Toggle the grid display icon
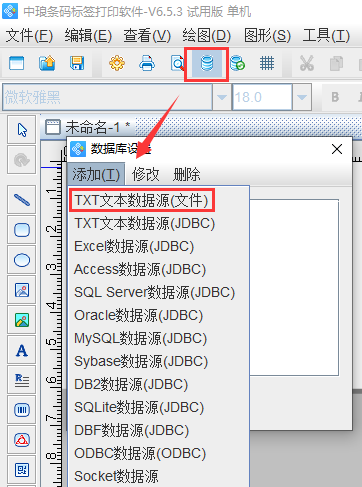This screenshot has height=487, width=362. (x=267, y=63)
